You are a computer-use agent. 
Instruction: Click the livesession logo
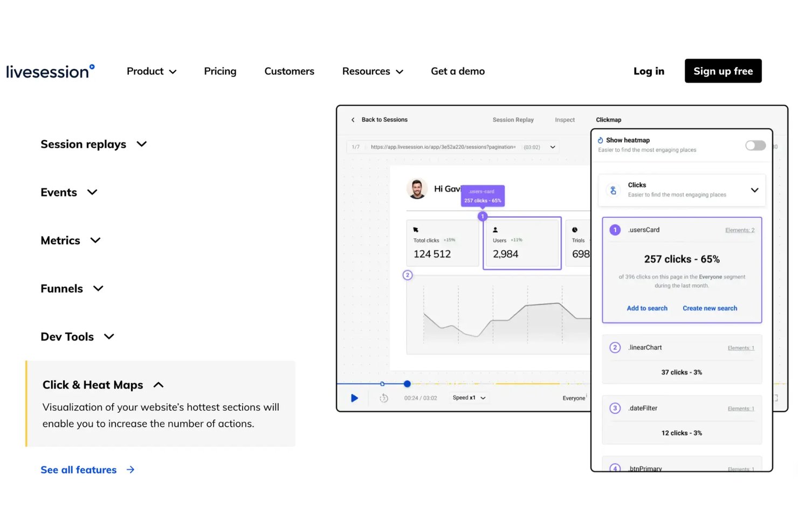(50, 72)
